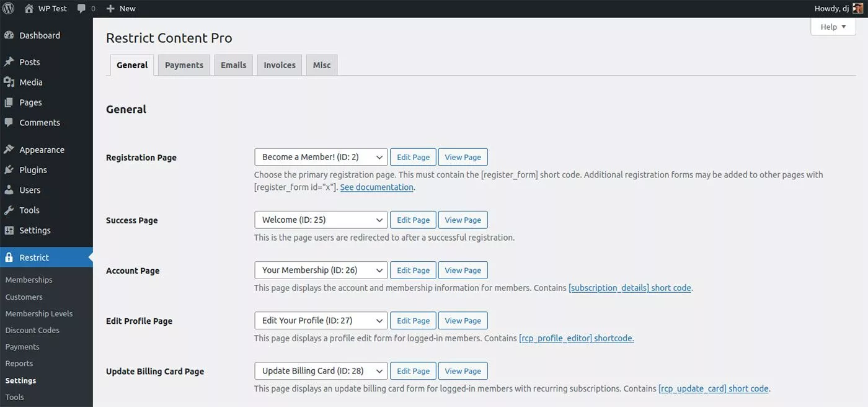Click the Tools wrench icon

[x=9, y=210]
